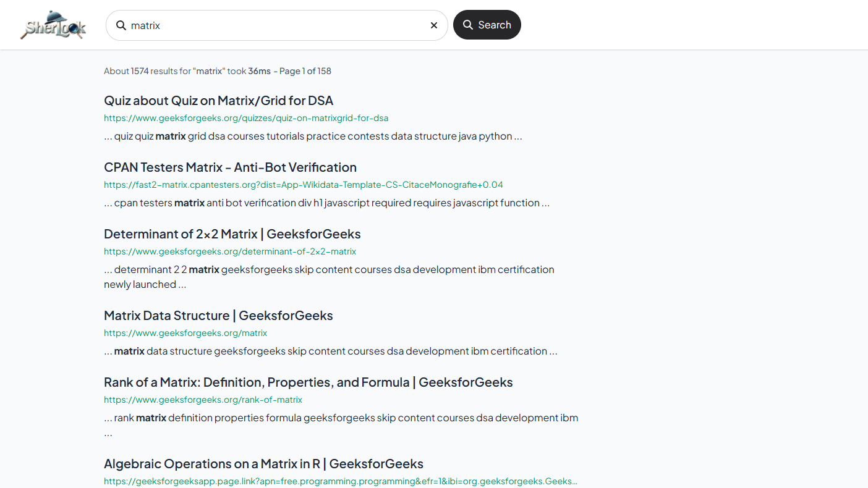Open "Rank of a Matrix" result title
This screenshot has height=488, width=868.
308,382
